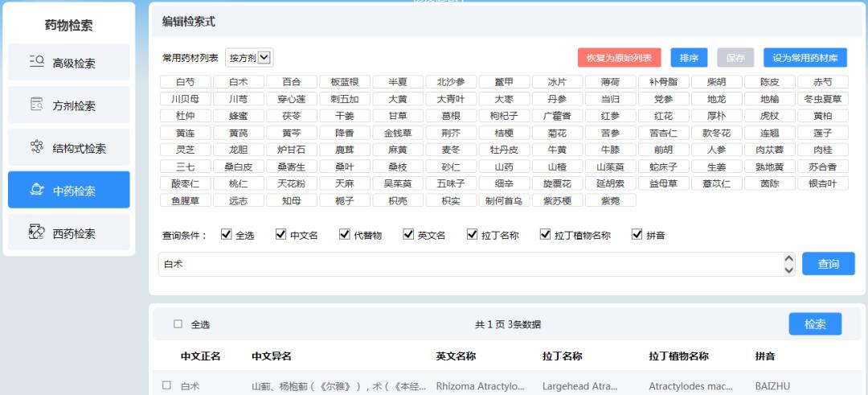Screen dimensions: 868x395
Task: Select the herb tag 黄连
Action: tap(186, 133)
